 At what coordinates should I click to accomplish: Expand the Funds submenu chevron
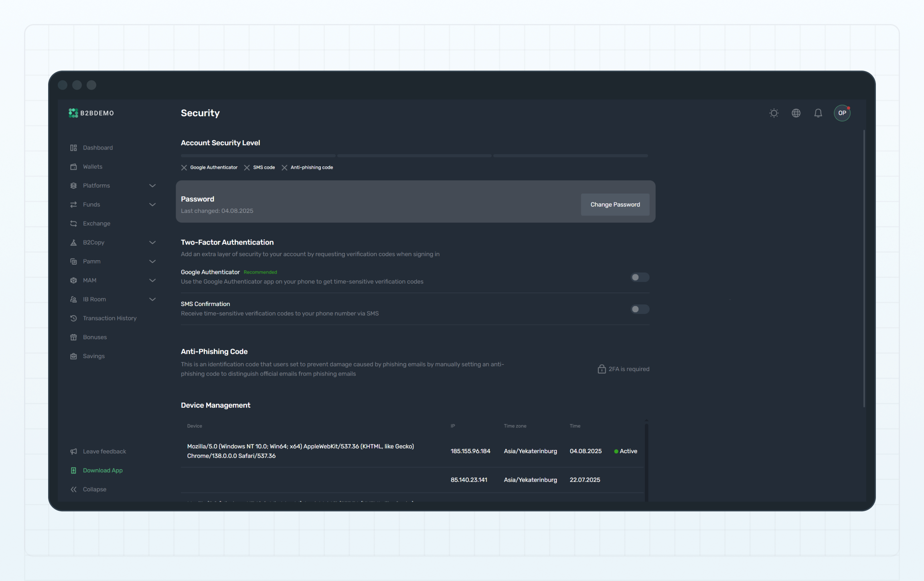coord(152,204)
